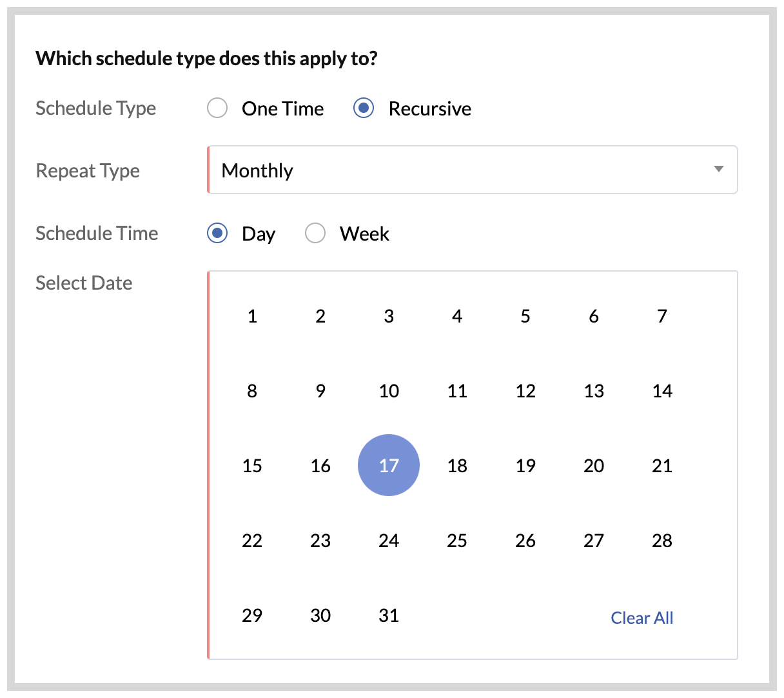
Task: Select the 28th in date picker
Action: click(x=661, y=541)
